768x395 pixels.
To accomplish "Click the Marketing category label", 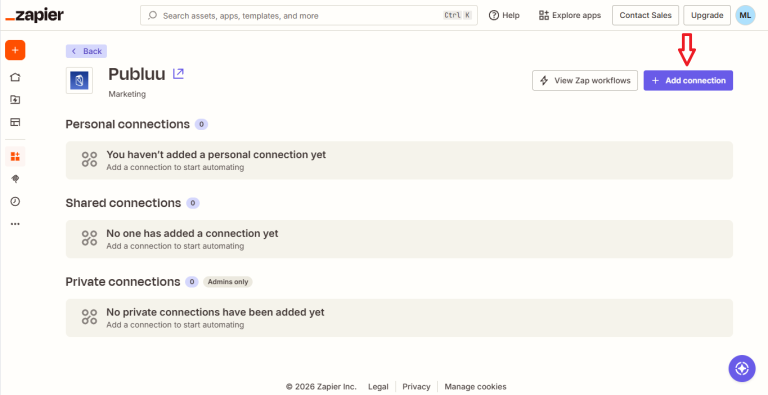I will [127, 94].
